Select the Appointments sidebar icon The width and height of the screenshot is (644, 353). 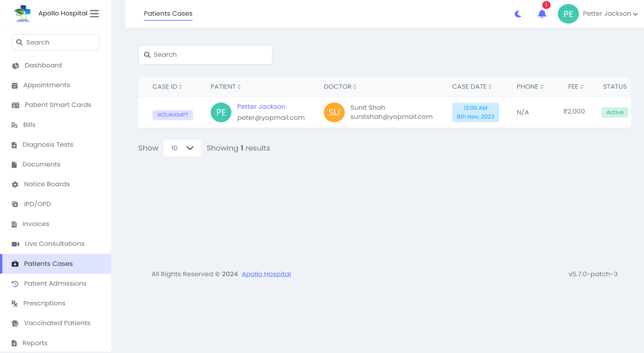coord(15,85)
